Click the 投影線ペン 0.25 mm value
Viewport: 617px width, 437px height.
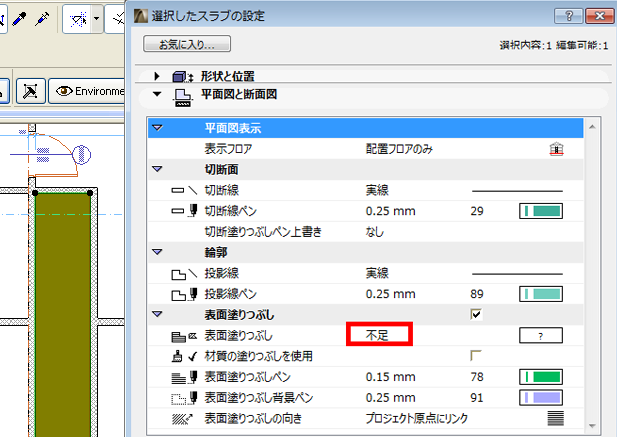390,294
